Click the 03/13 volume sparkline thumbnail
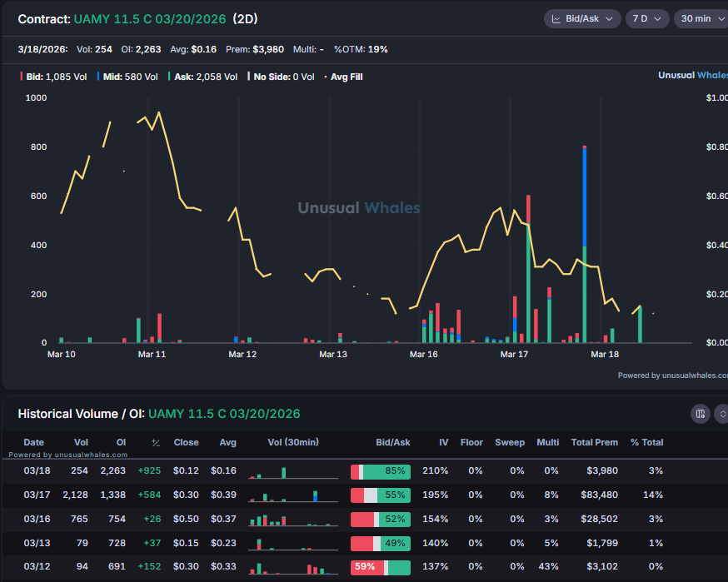This screenshot has height=582, width=728. 293,544
